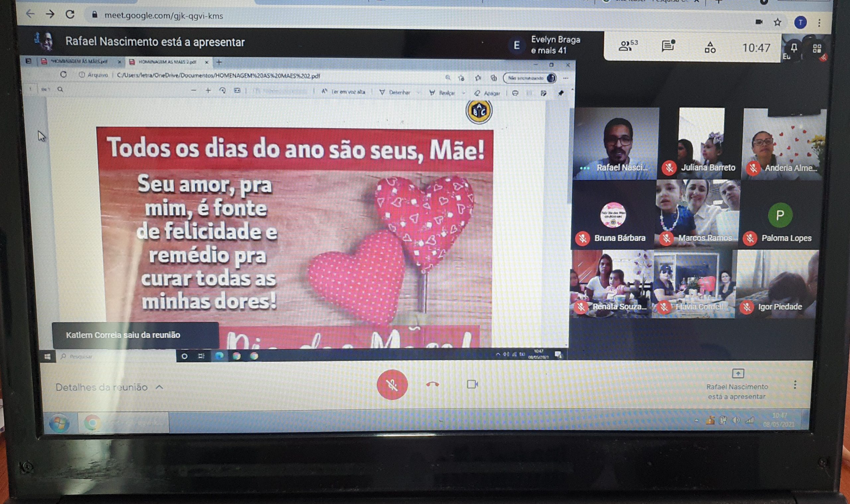Click the Chrome profile avatar T
Image resolution: width=850 pixels, height=504 pixels.
tap(801, 23)
